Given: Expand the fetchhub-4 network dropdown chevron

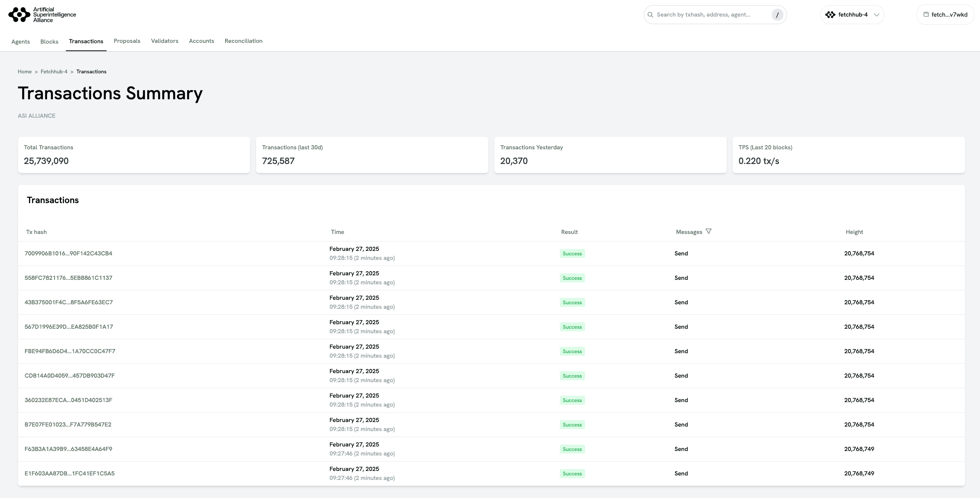Looking at the screenshot, I should [876, 15].
